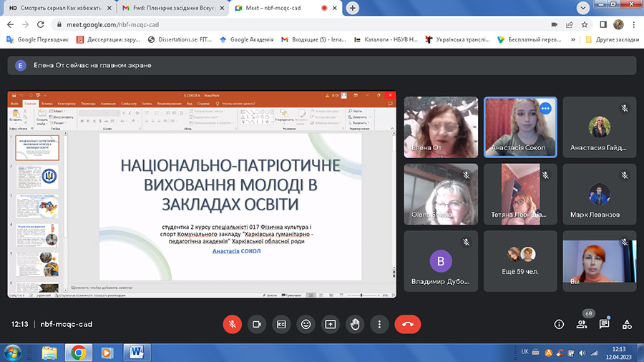Open options on Анастасія Сокол's tile

[545, 109]
